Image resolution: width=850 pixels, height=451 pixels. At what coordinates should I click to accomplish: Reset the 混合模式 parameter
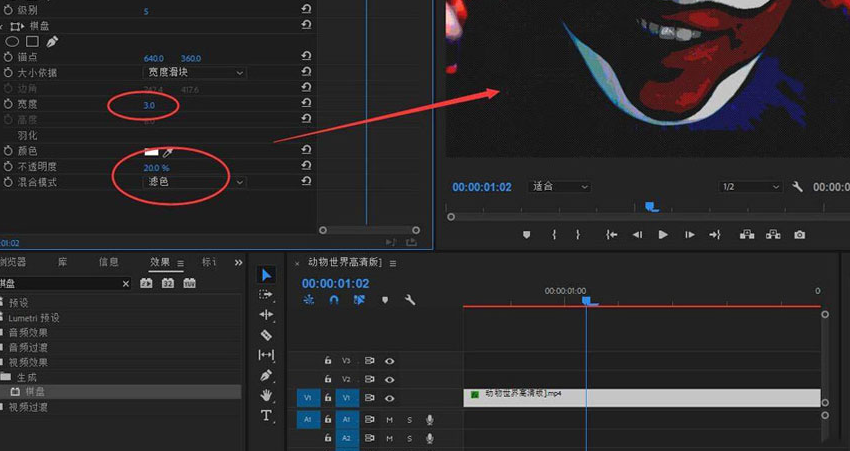click(306, 181)
